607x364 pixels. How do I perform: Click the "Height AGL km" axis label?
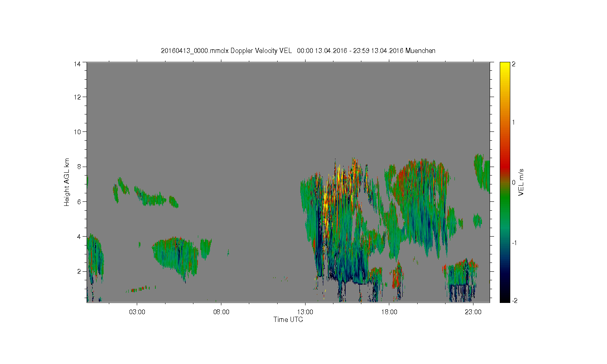(x=67, y=182)
